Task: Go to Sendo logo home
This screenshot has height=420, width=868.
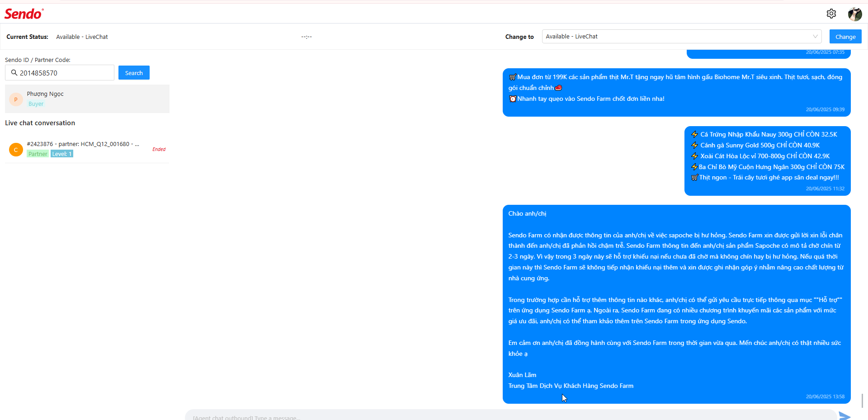Action: [24, 14]
